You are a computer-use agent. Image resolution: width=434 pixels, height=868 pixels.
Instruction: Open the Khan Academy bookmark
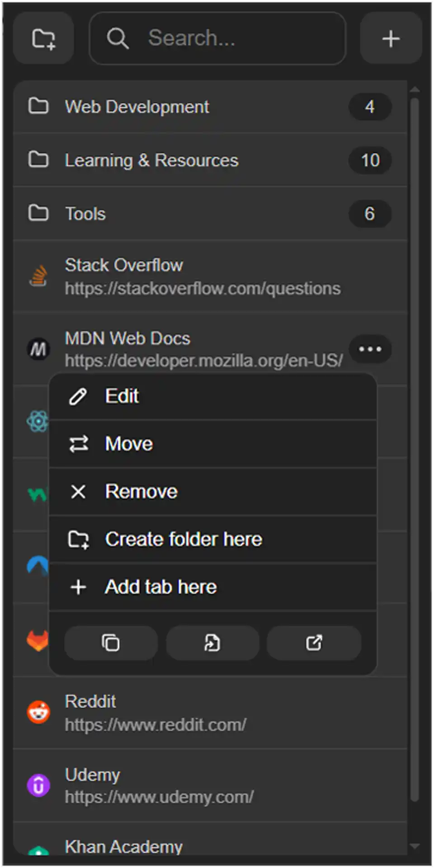tap(124, 846)
